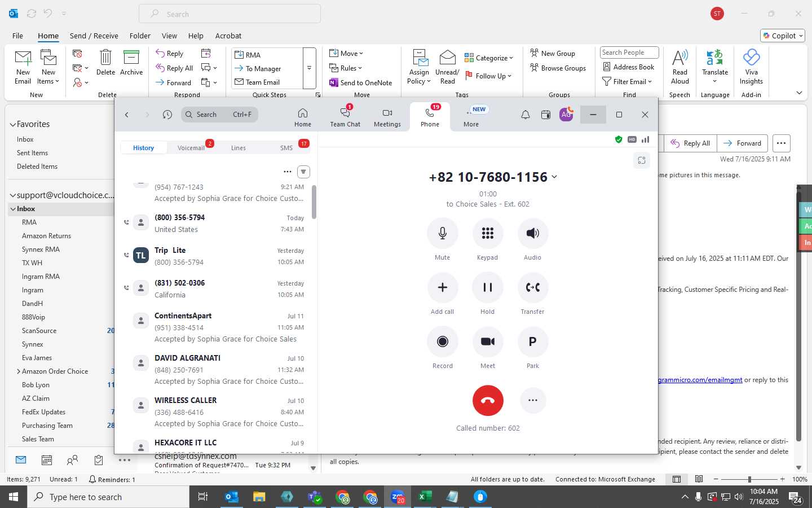The width and height of the screenshot is (812, 508).
Task: Click Send to OneNote
Action: 361,83
